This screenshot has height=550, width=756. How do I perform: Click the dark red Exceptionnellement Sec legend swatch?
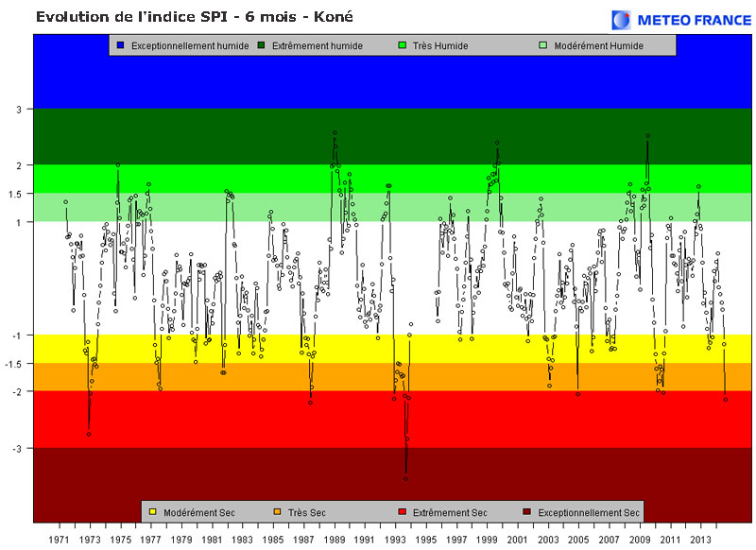[x=527, y=512]
